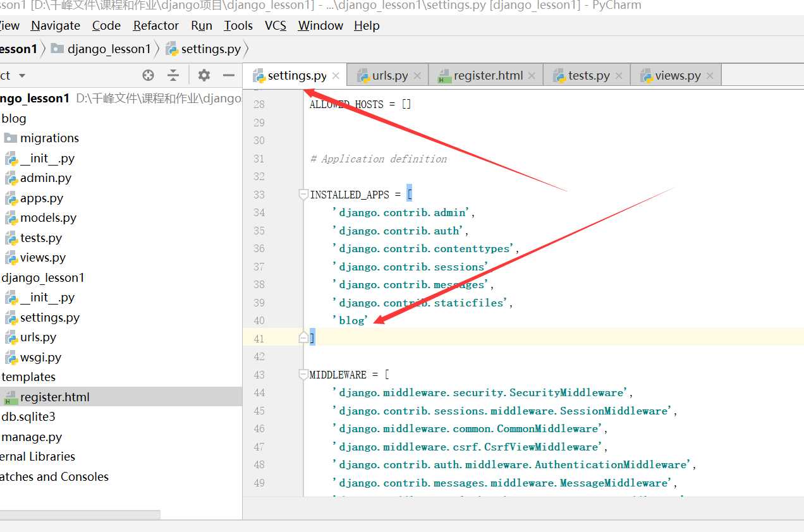
Task: Click the collapse all icon in project panel
Action: [x=173, y=75]
